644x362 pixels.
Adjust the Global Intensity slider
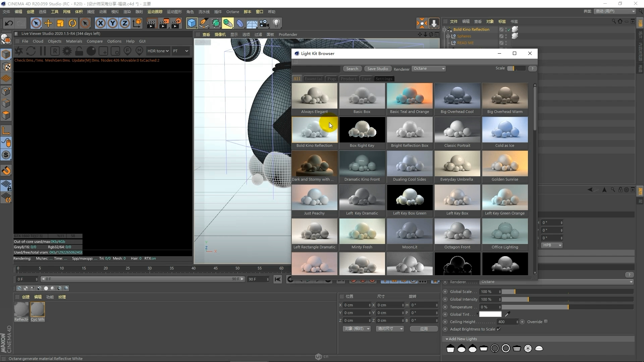point(568,299)
